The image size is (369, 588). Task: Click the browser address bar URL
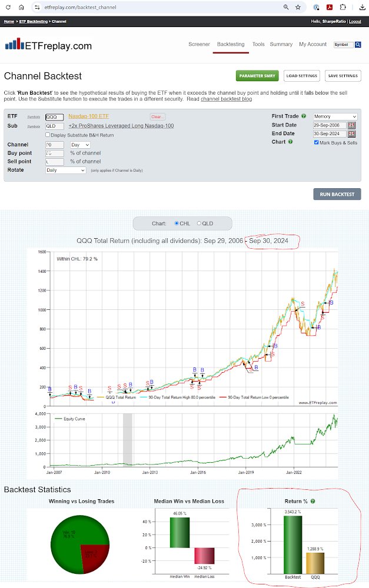(80, 7)
